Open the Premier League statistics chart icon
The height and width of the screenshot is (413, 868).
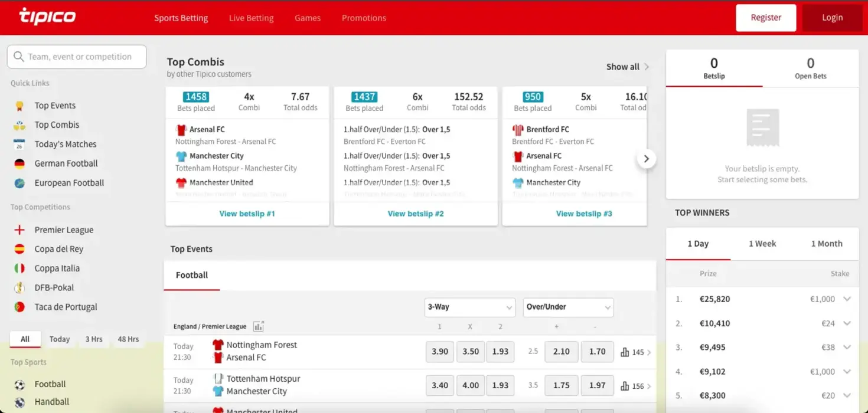pyautogui.click(x=258, y=326)
